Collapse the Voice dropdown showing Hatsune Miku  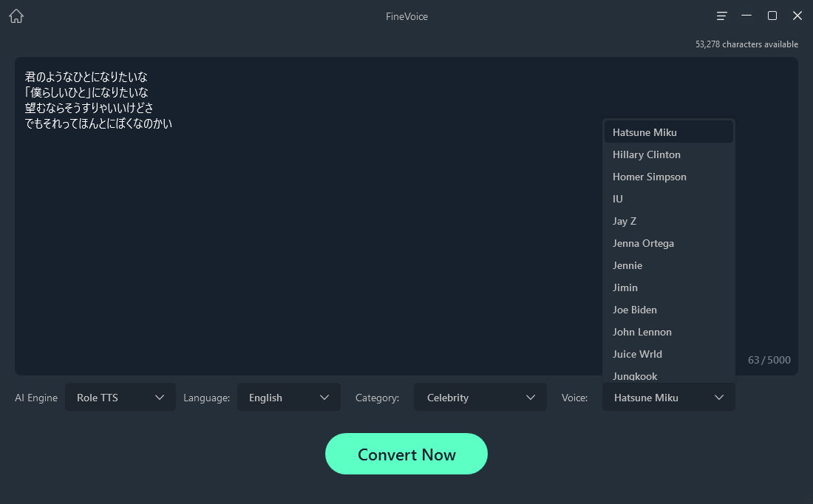point(668,397)
